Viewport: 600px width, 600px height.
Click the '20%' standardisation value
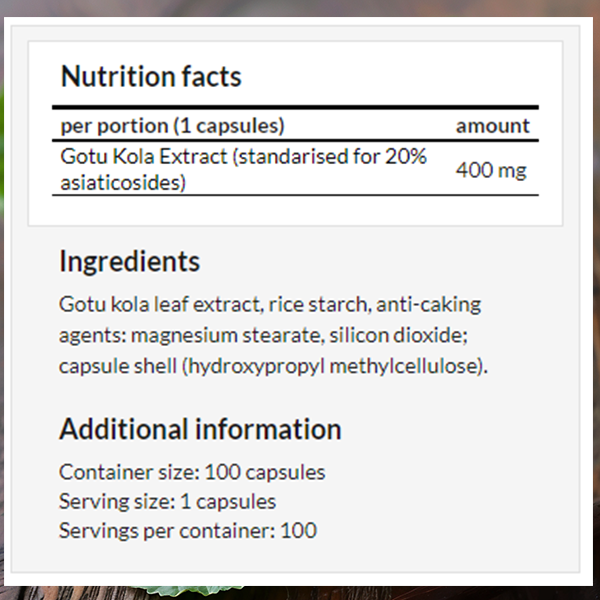pyautogui.click(x=406, y=157)
